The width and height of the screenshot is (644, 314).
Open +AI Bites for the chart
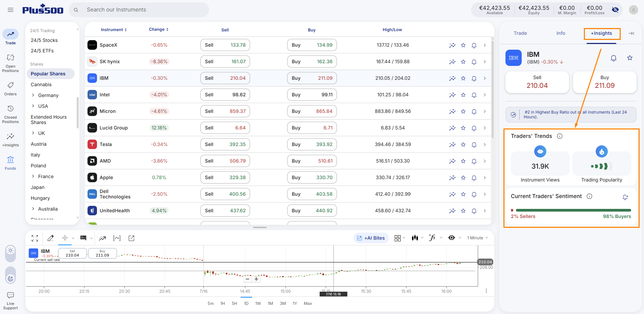[371, 238]
